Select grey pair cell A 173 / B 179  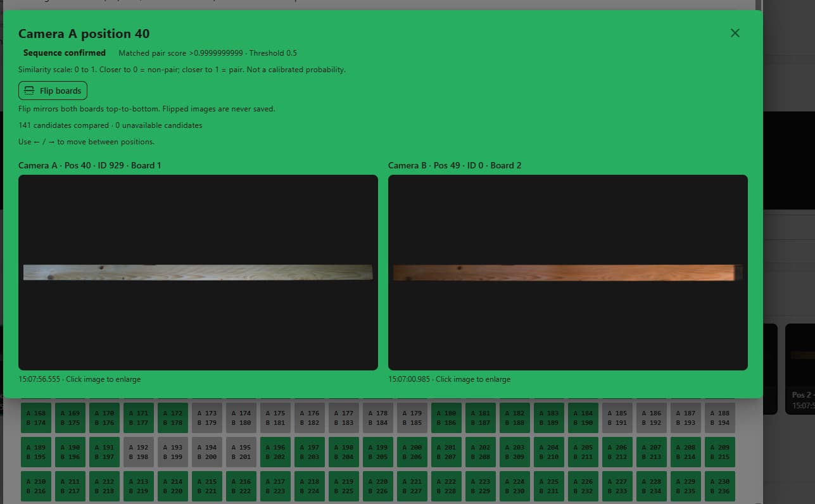tap(208, 418)
